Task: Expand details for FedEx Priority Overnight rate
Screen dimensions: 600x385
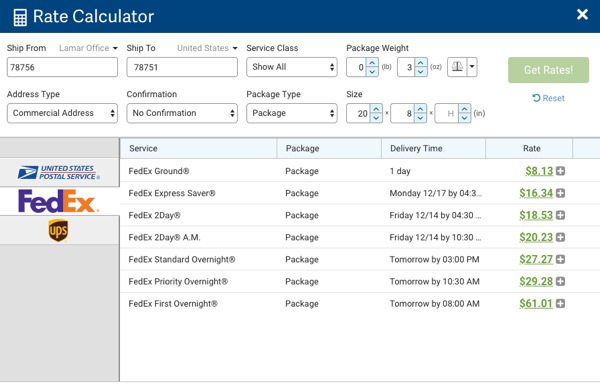Action: (x=560, y=282)
